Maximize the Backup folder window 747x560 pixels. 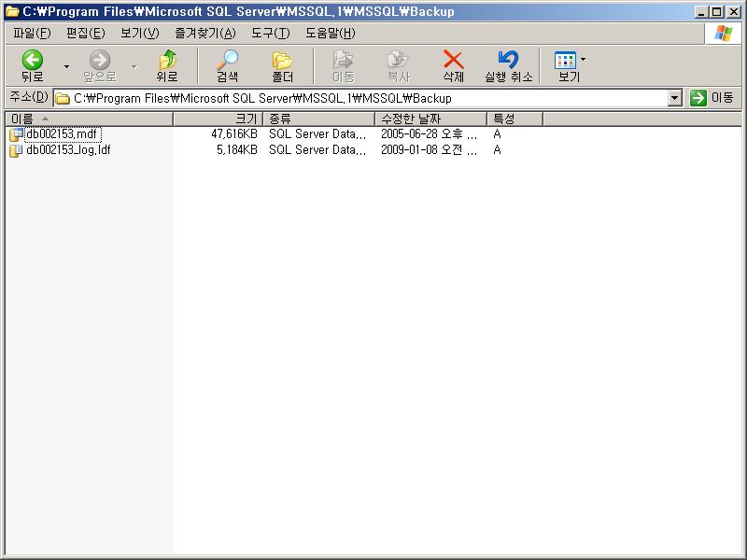click(716, 12)
